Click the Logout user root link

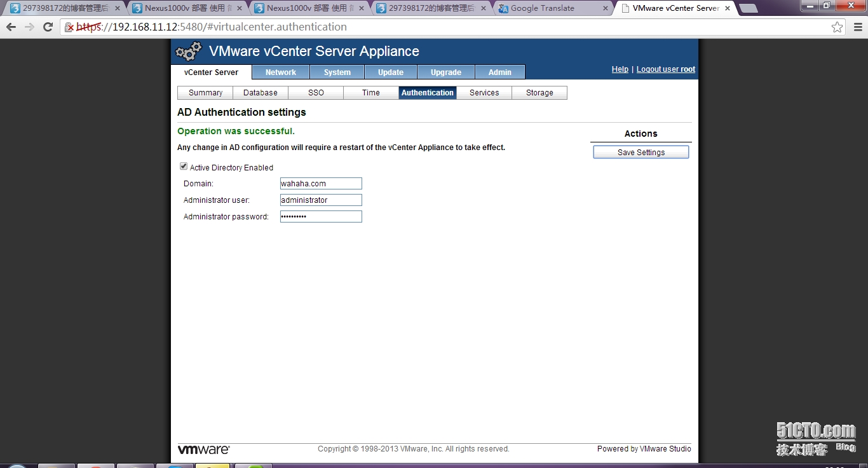click(x=666, y=69)
